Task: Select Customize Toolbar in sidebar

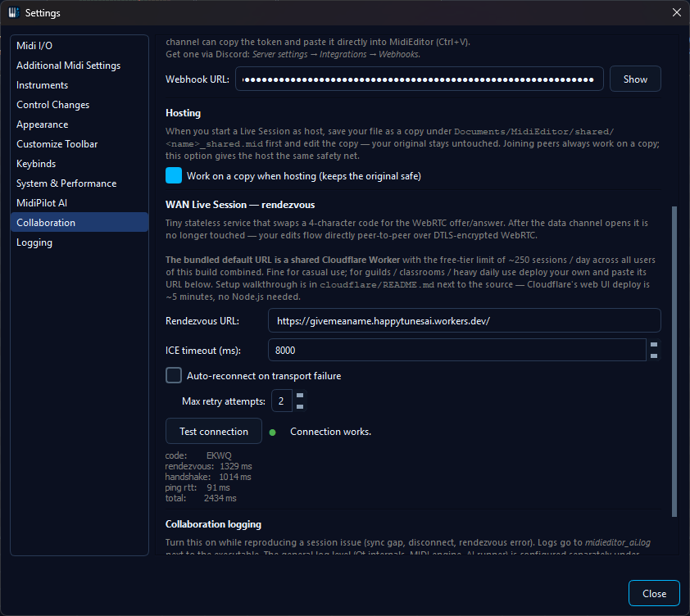Action: click(x=79, y=144)
